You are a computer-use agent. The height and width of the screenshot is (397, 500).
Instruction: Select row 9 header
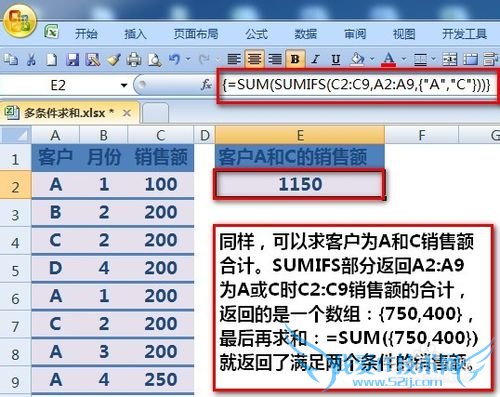click(x=15, y=381)
